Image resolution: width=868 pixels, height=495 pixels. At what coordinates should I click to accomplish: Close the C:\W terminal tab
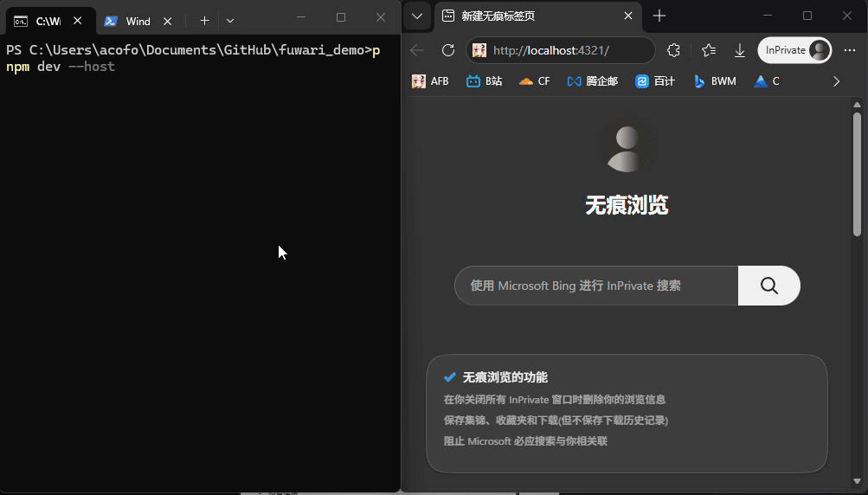pyautogui.click(x=78, y=21)
